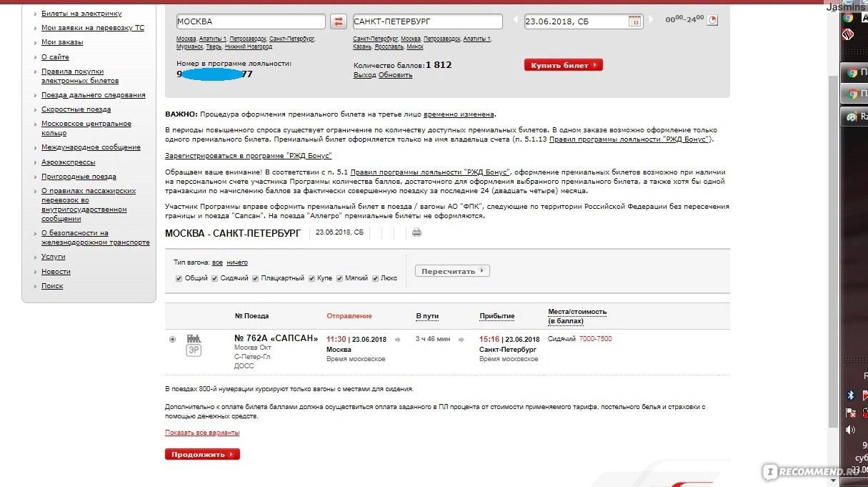This screenshot has width=868, height=487.
Task: Click the Обновить points link
Action: pos(395,75)
